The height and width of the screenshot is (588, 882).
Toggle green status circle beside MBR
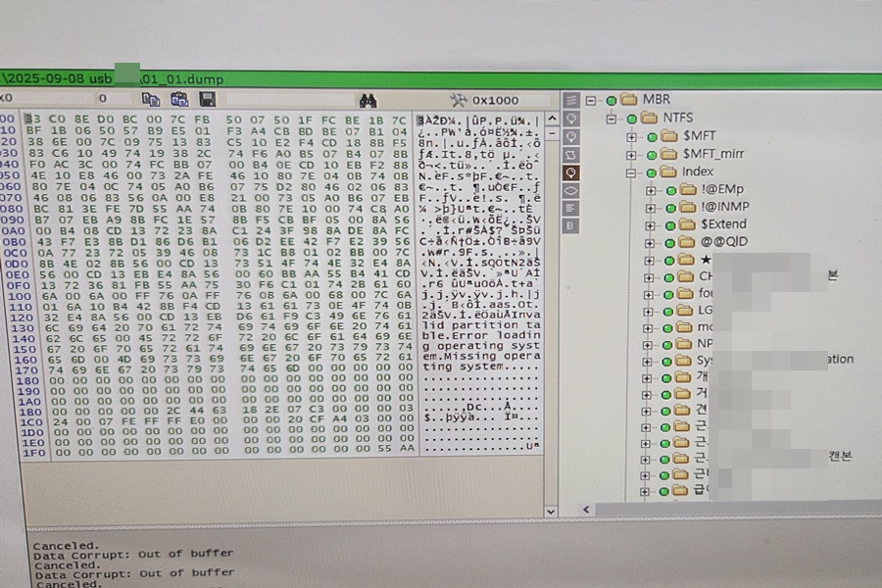click(612, 100)
